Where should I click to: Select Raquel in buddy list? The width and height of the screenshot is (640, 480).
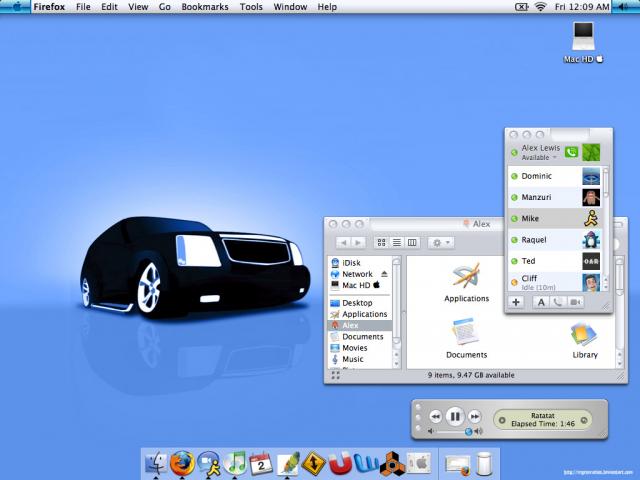pyautogui.click(x=554, y=240)
